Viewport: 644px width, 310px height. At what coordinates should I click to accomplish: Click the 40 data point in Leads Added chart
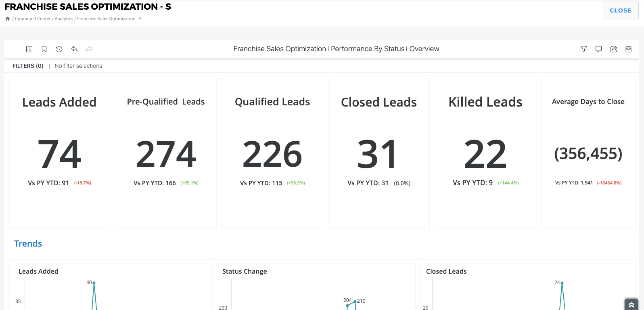(x=94, y=283)
